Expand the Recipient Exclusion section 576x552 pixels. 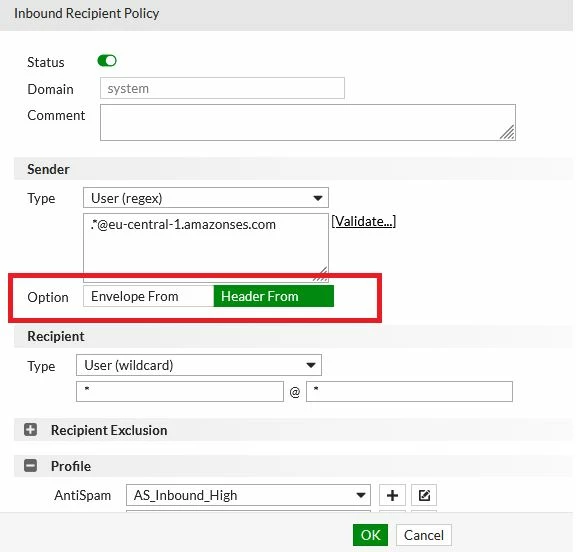(30, 429)
